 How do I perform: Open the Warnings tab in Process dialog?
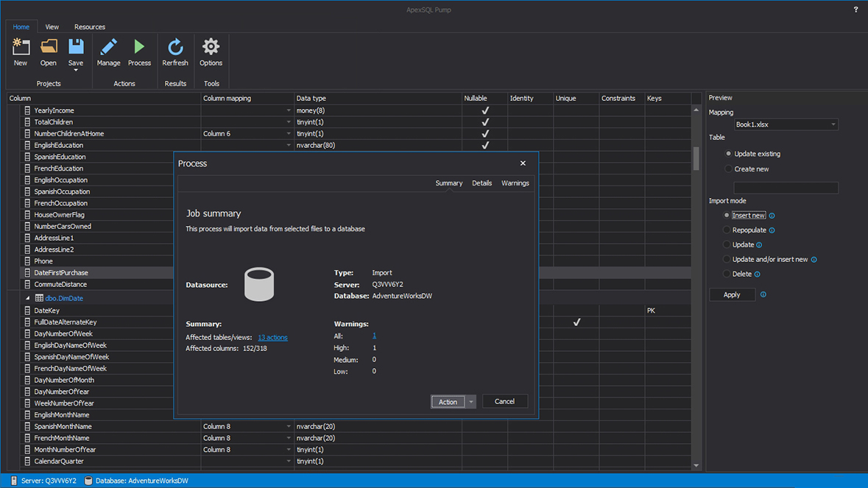click(x=515, y=183)
